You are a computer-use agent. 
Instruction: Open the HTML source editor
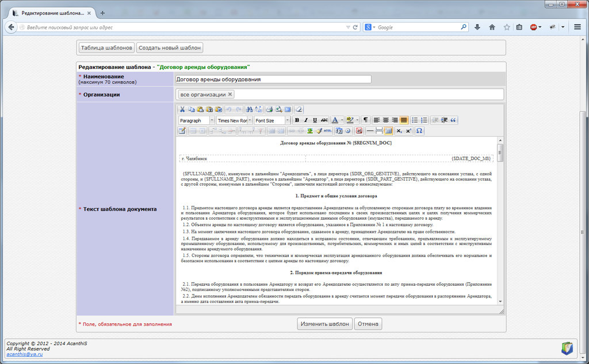(x=328, y=131)
